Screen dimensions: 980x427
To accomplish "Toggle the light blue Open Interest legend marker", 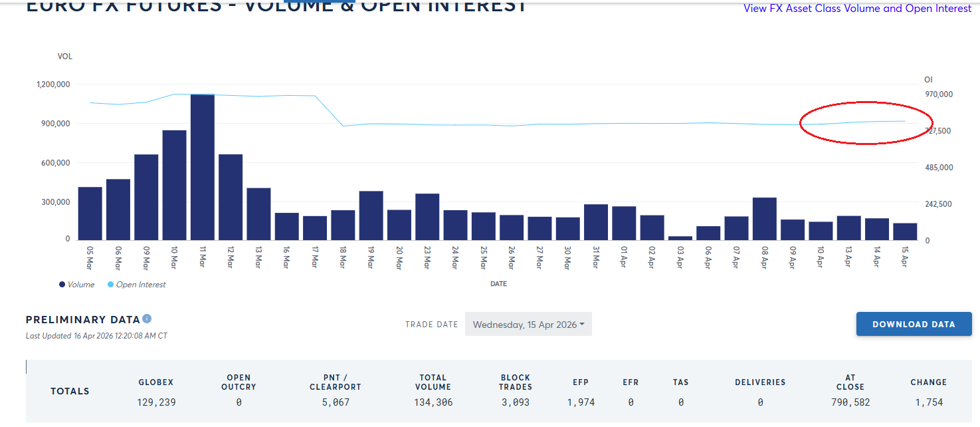I will (112, 284).
